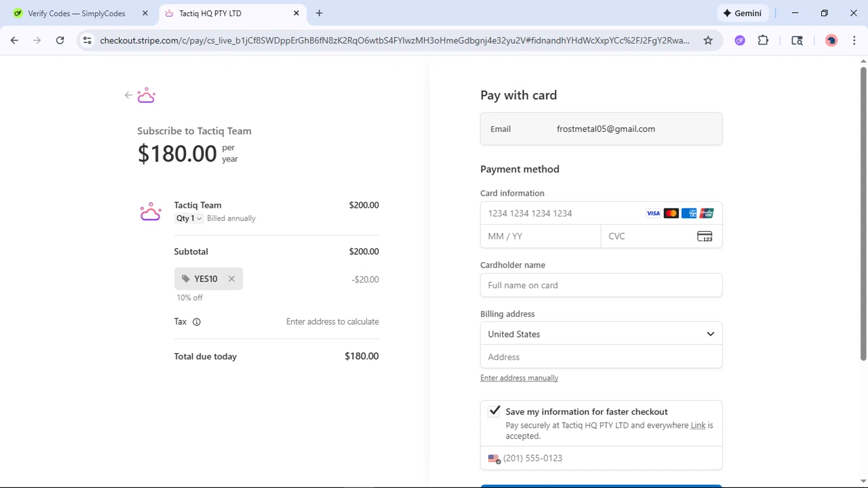This screenshot has width=868, height=488.
Task: Open the United States country dropdown
Action: pos(601,334)
